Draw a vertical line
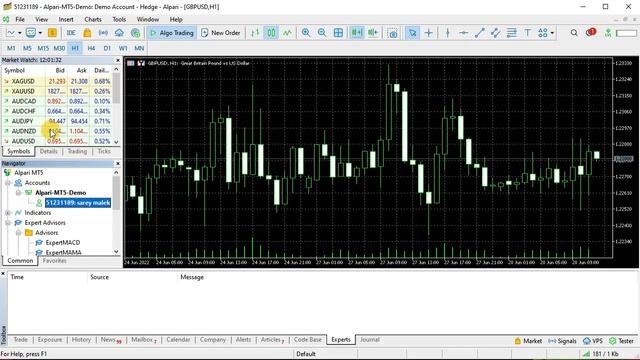 447,33
